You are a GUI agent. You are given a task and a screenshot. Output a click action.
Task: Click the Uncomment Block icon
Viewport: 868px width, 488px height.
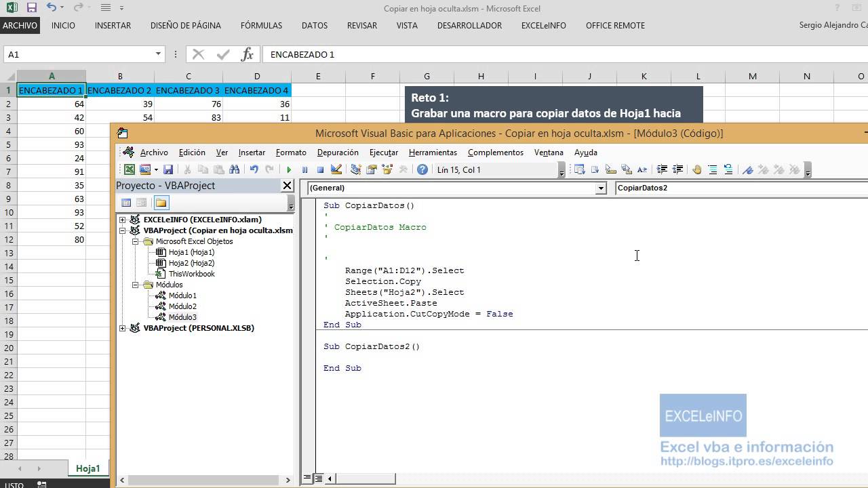tap(728, 169)
